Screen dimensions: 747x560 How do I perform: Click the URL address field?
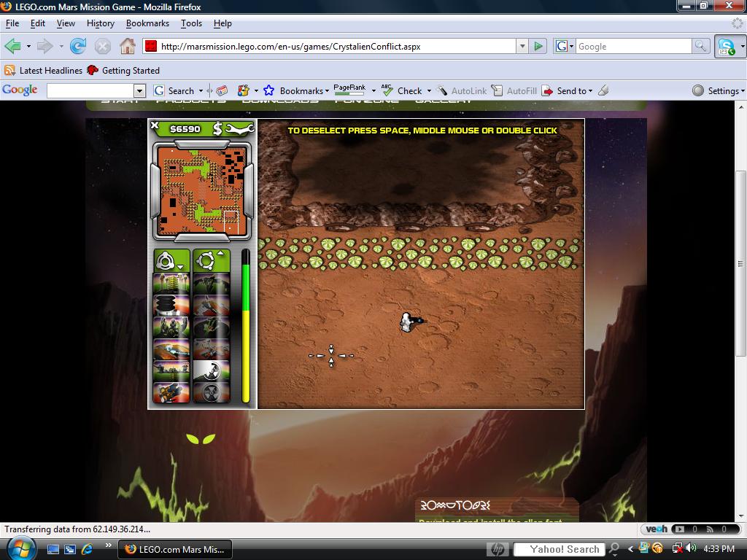(337, 46)
